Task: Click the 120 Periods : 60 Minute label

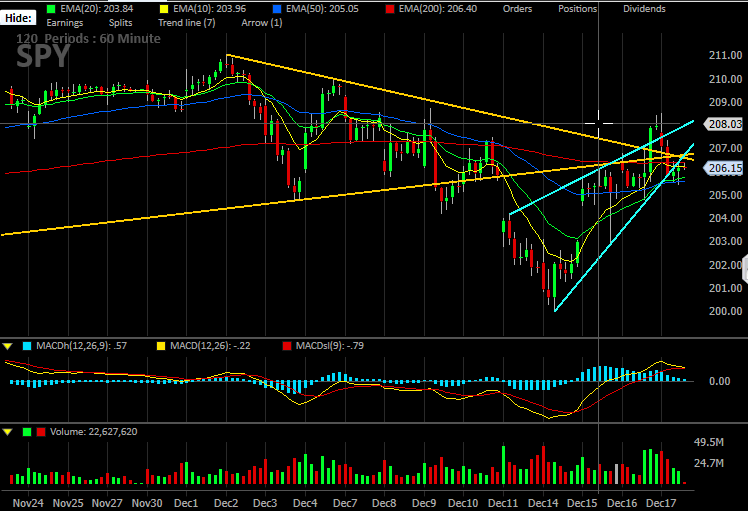Action: 88,38
